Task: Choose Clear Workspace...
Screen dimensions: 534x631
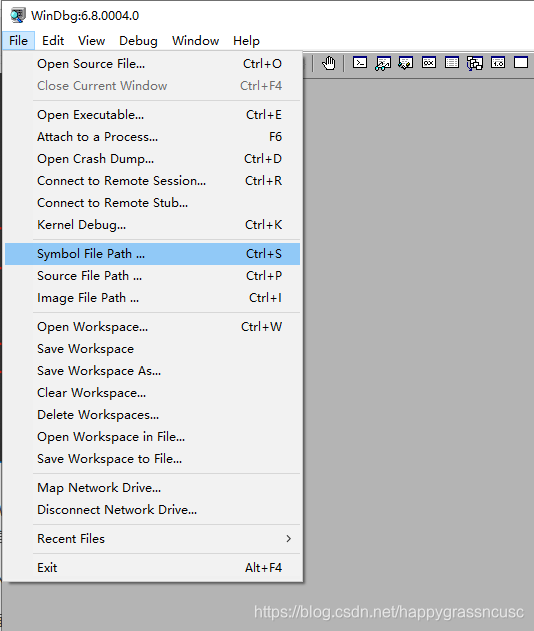Action: point(153,393)
